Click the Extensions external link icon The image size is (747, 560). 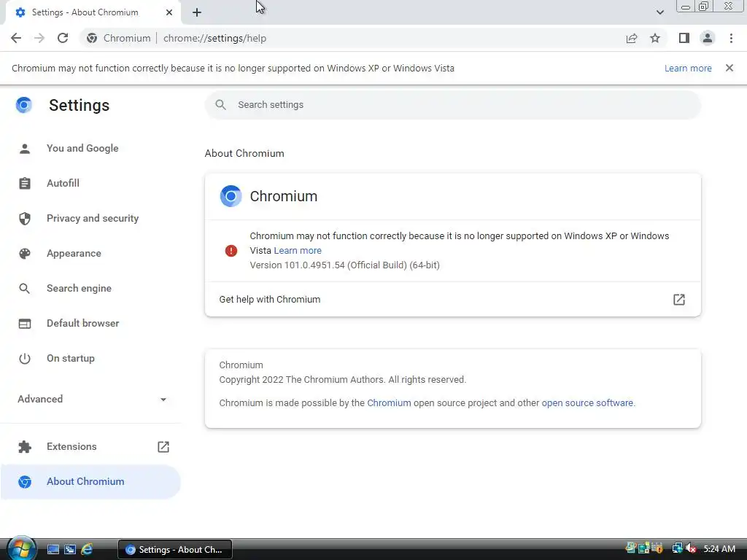(163, 447)
